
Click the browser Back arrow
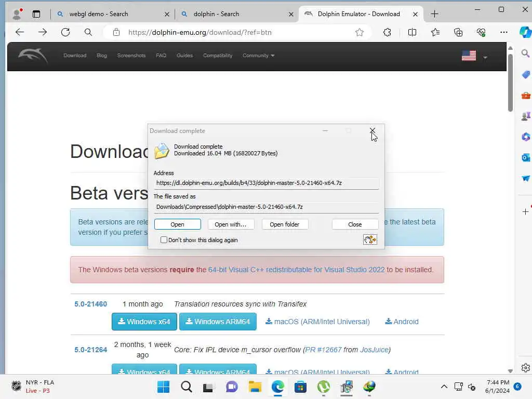point(20,32)
